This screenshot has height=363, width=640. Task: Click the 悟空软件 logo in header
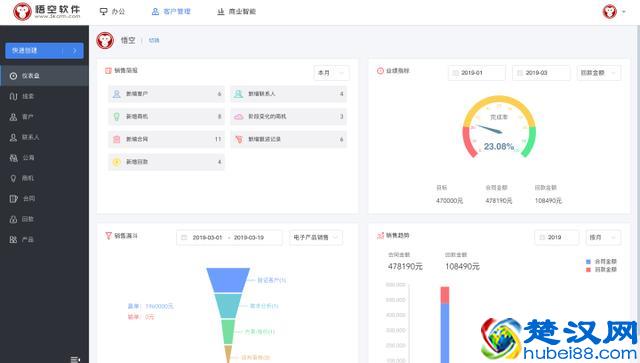click(x=47, y=11)
